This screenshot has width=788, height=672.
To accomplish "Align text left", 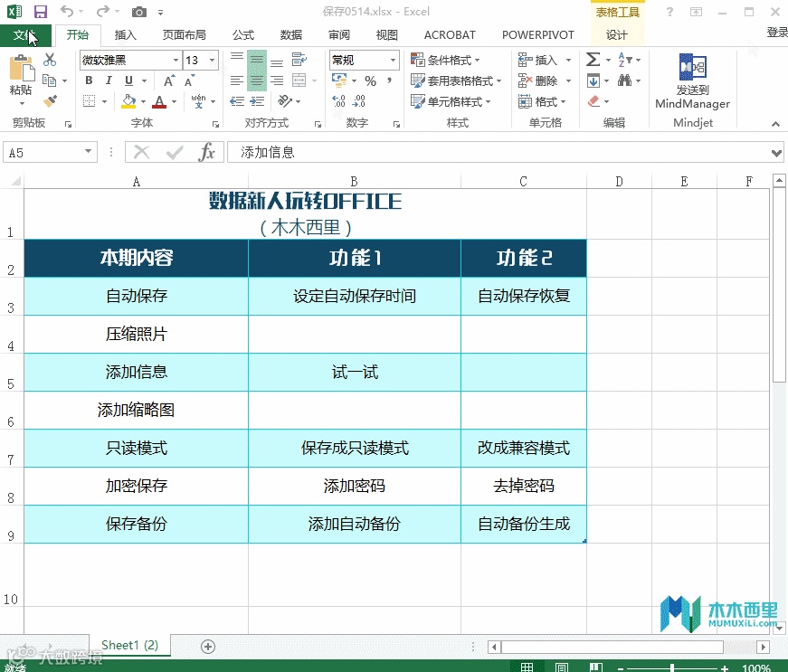I will click(237, 80).
